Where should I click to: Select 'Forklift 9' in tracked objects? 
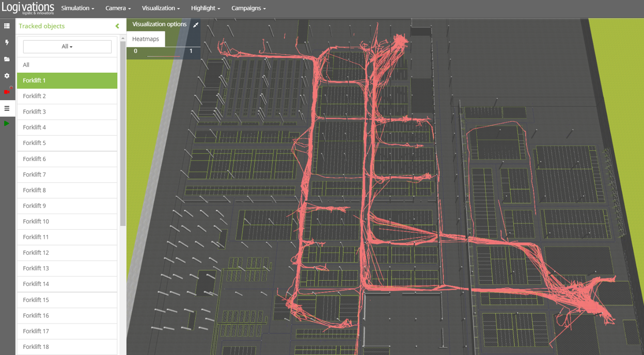pos(67,206)
